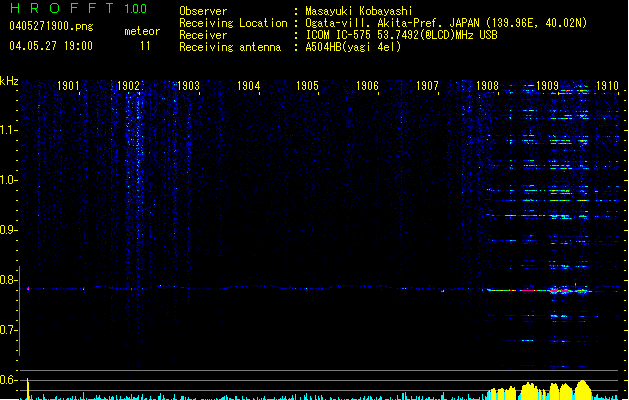Click the 1905 time marker
This screenshot has width=629, height=400.
tap(307, 86)
